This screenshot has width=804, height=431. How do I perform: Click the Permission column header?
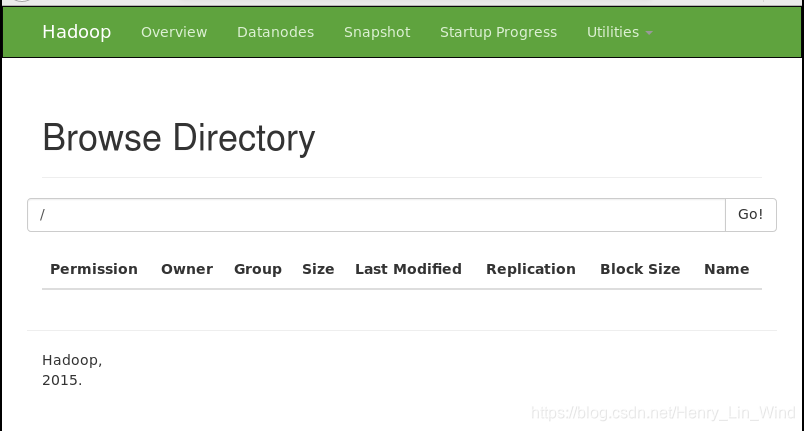pyautogui.click(x=94, y=269)
